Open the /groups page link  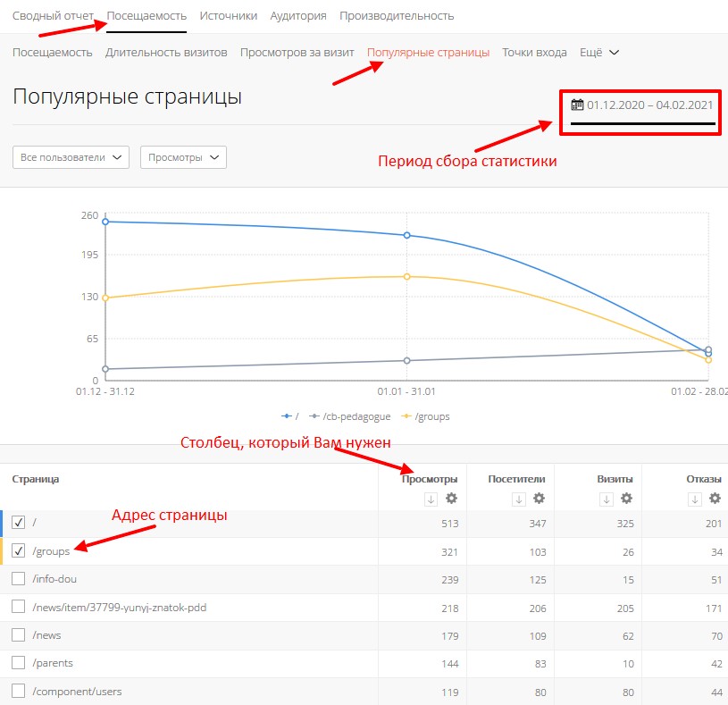(x=51, y=551)
